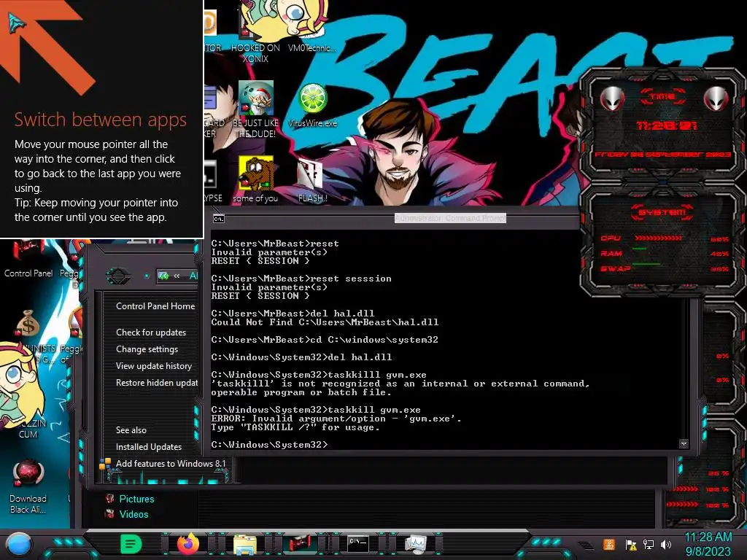Click Restore hidden updates link
The width and height of the screenshot is (747, 560).
click(x=157, y=382)
